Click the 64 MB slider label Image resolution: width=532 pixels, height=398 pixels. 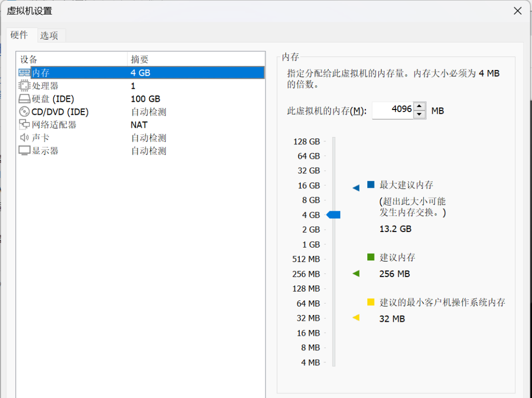[x=308, y=304]
